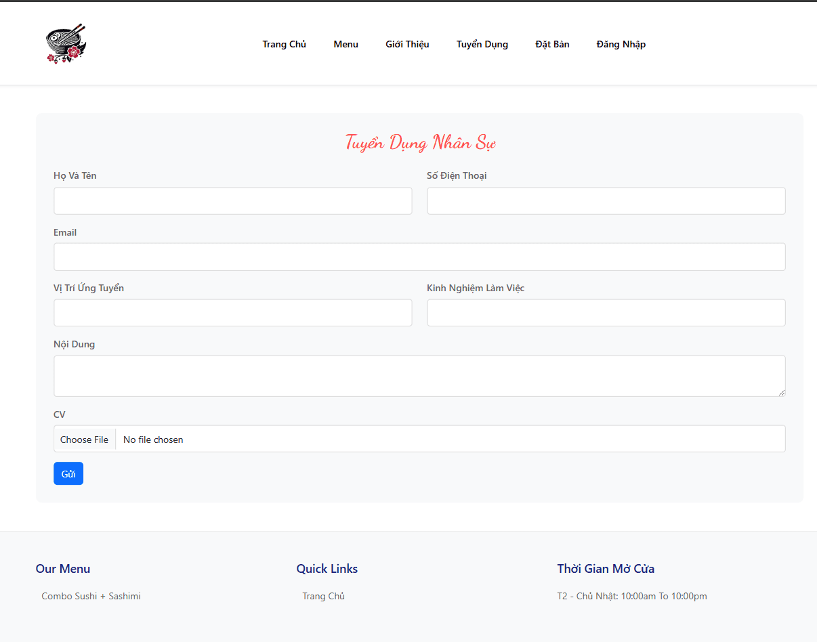
Task: Open the Trang Chủ nav item
Action: pyautogui.click(x=284, y=44)
